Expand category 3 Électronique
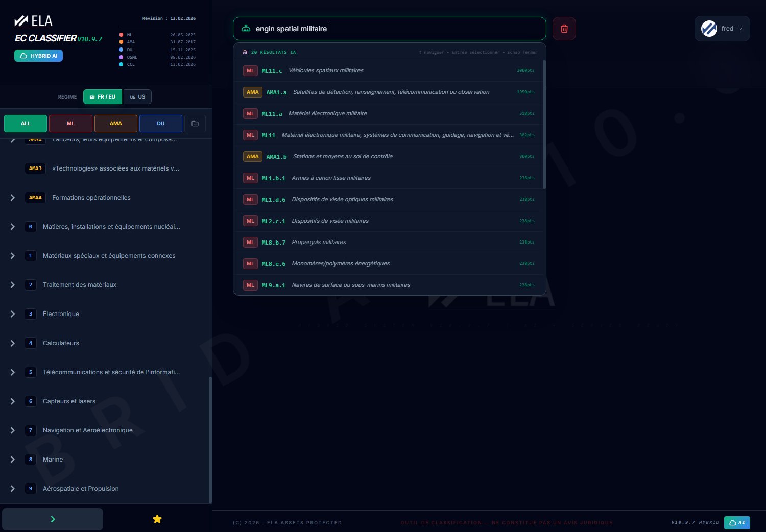 13,314
